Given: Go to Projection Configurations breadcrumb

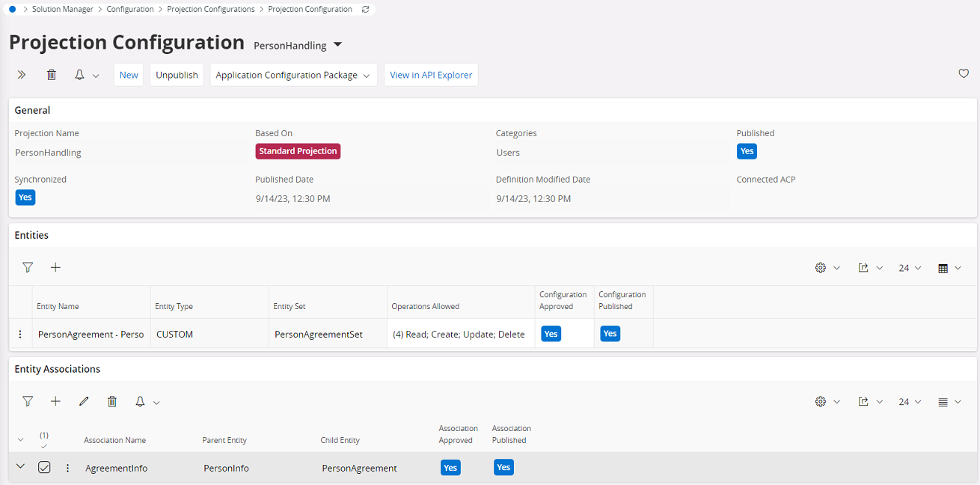Looking at the screenshot, I should pyautogui.click(x=210, y=10).
